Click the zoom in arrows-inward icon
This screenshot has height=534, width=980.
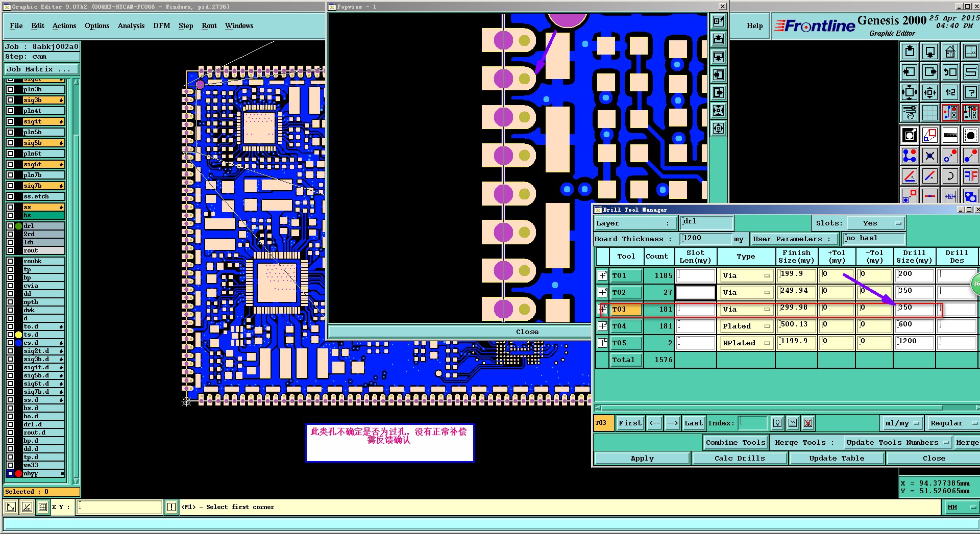910,92
